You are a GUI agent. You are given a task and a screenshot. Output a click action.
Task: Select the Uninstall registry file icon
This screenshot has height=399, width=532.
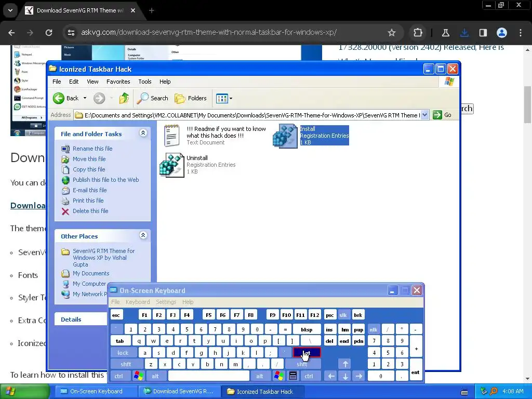point(171,165)
